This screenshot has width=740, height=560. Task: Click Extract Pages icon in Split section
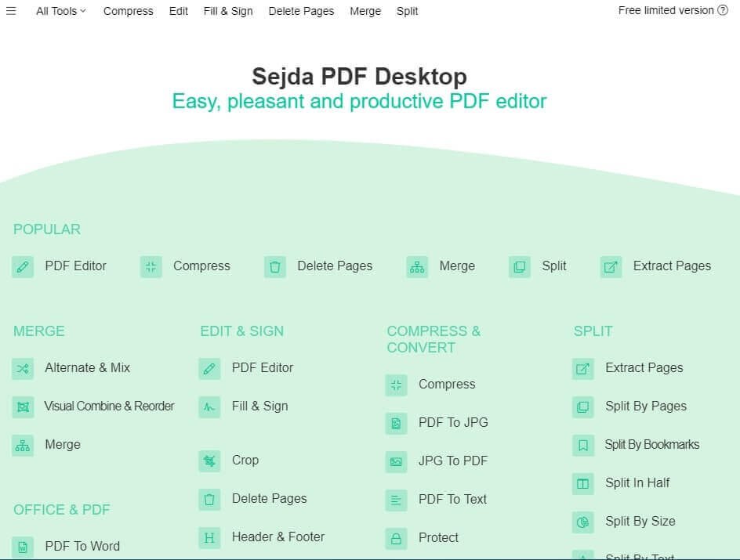click(583, 369)
